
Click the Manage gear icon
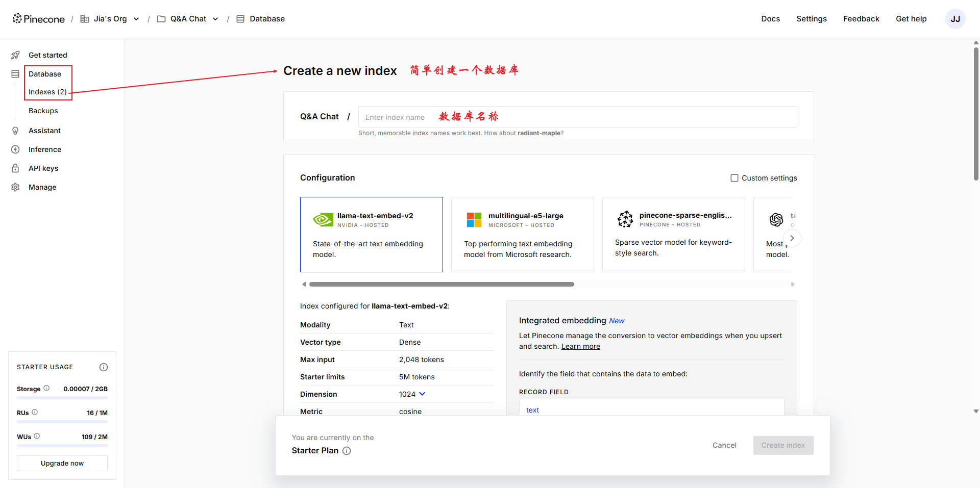point(15,187)
